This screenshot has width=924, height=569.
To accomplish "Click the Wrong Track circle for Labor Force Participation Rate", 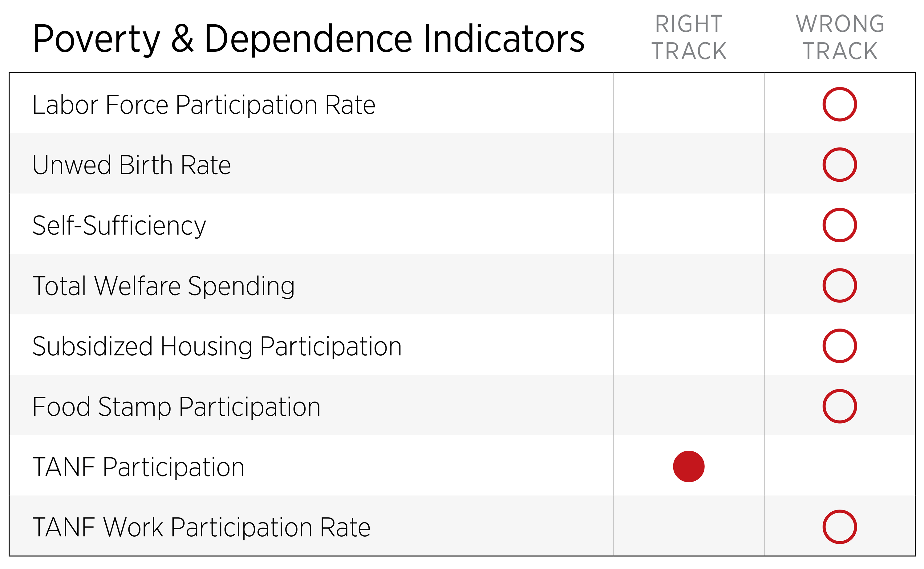I will pos(840,104).
